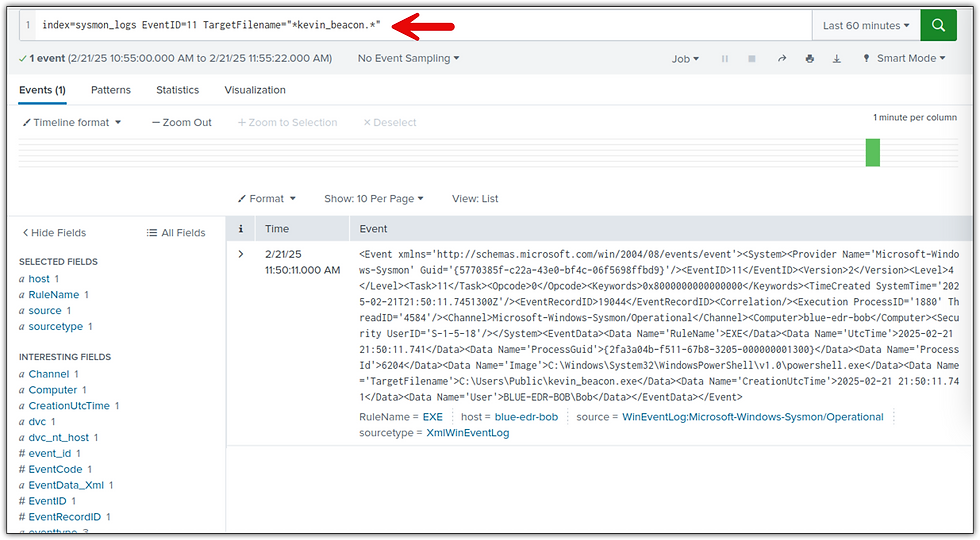
Task: Switch to the Patterns tab
Action: point(111,90)
